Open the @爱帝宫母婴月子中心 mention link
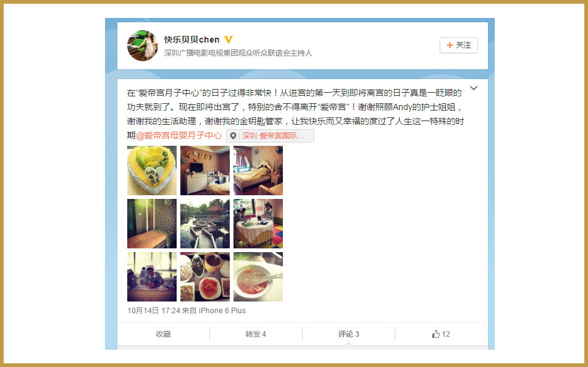588x367 pixels. point(179,135)
